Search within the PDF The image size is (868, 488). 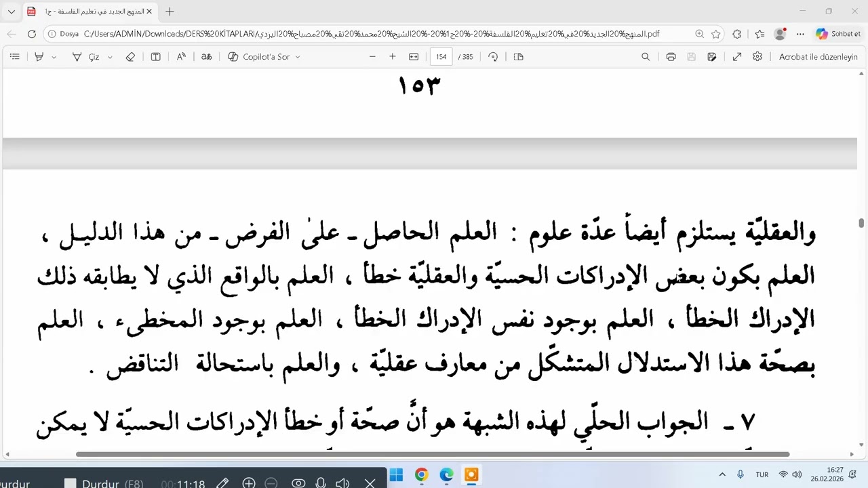click(646, 57)
